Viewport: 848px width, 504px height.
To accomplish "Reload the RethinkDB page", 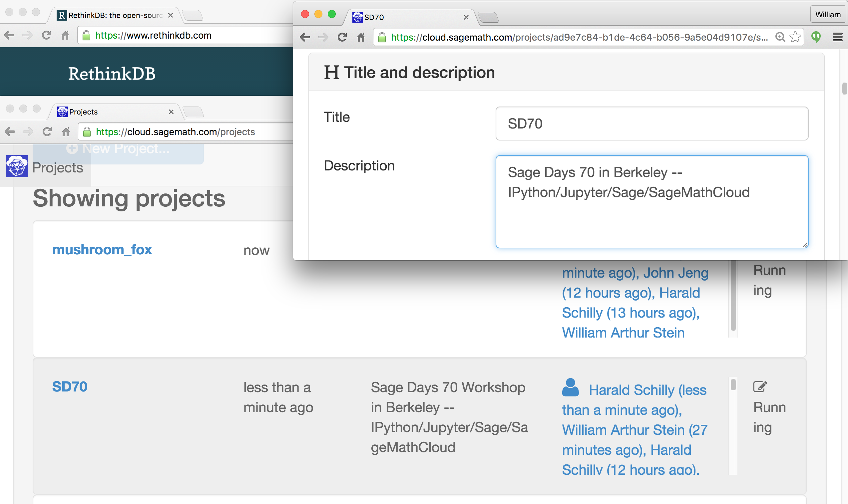I will (46, 35).
